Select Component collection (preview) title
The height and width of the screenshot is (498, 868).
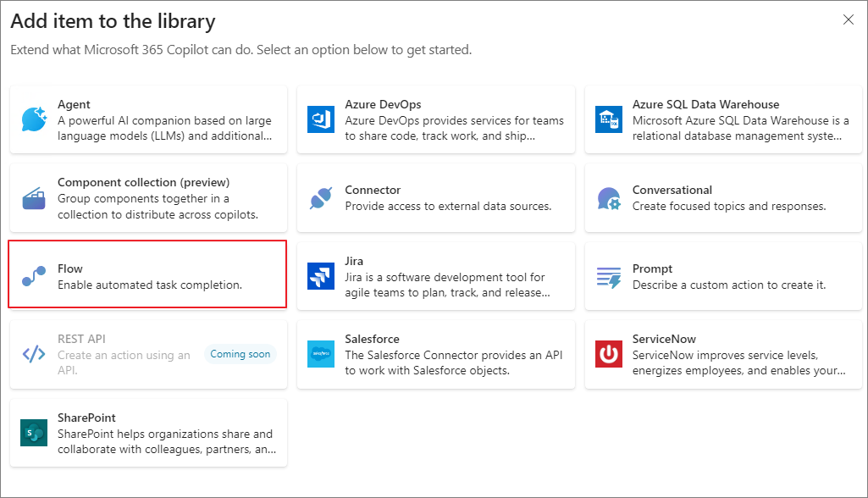[143, 182]
